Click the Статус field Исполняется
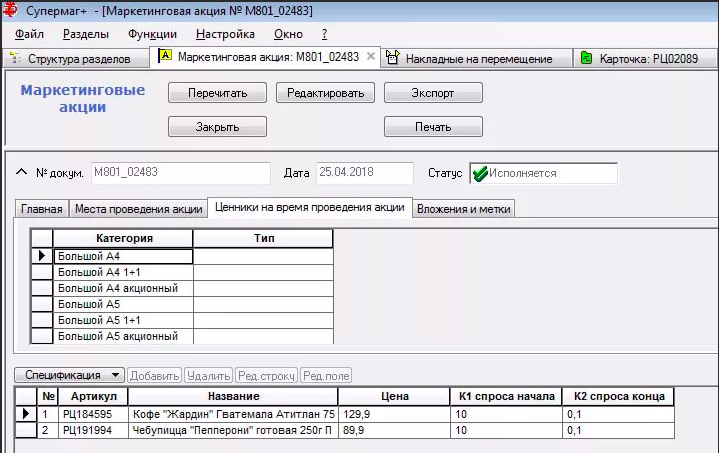719x453 pixels. tap(543, 173)
